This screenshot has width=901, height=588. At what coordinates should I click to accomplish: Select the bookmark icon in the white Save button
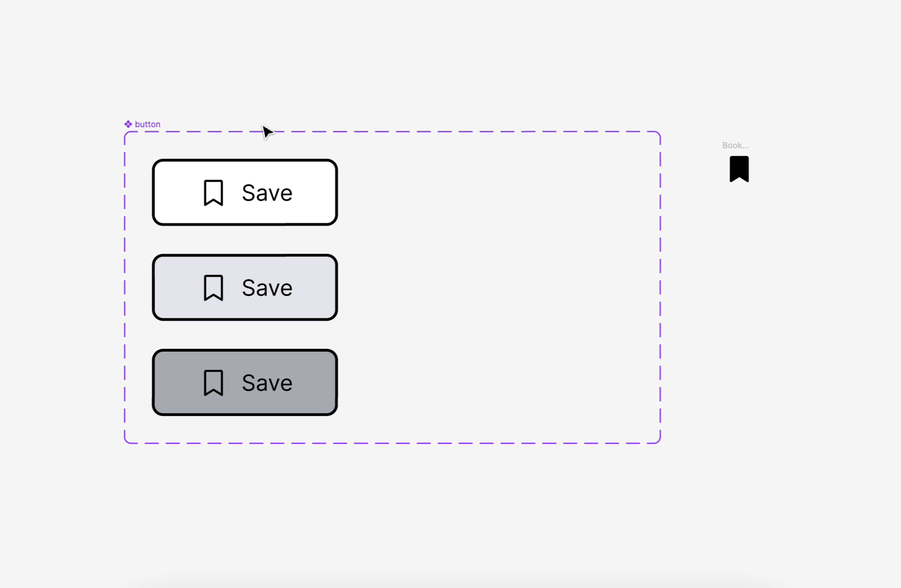coord(213,193)
